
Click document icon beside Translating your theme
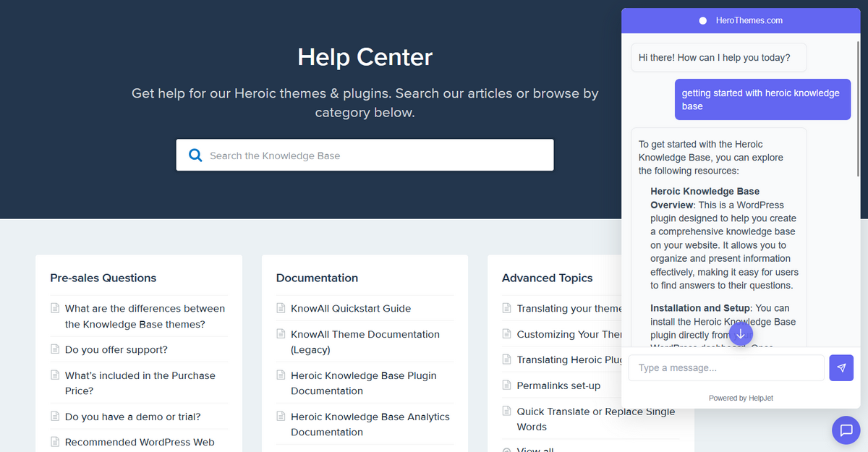point(506,308)
